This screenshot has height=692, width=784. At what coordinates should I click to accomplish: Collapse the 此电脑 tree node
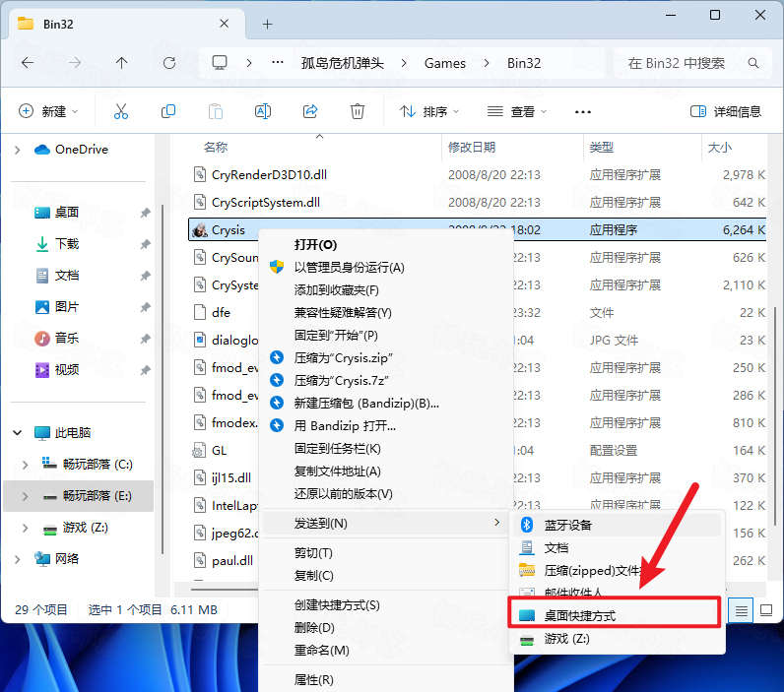18,433
